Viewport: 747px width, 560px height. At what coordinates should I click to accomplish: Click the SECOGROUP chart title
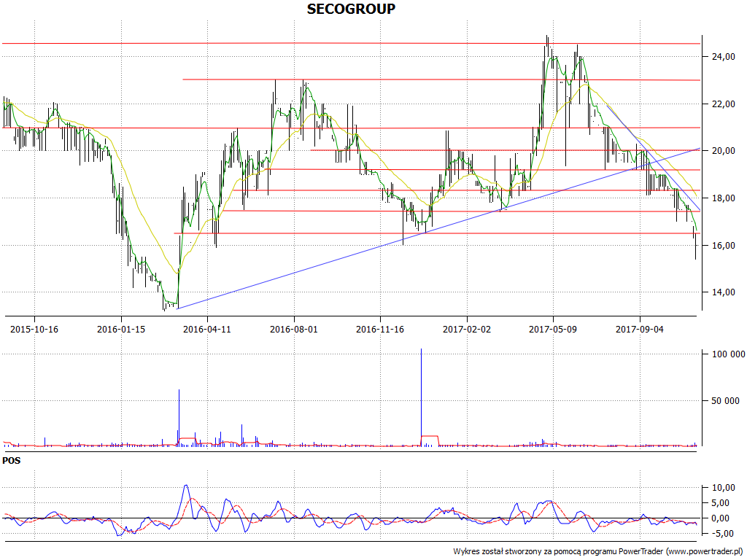point(351,9)
